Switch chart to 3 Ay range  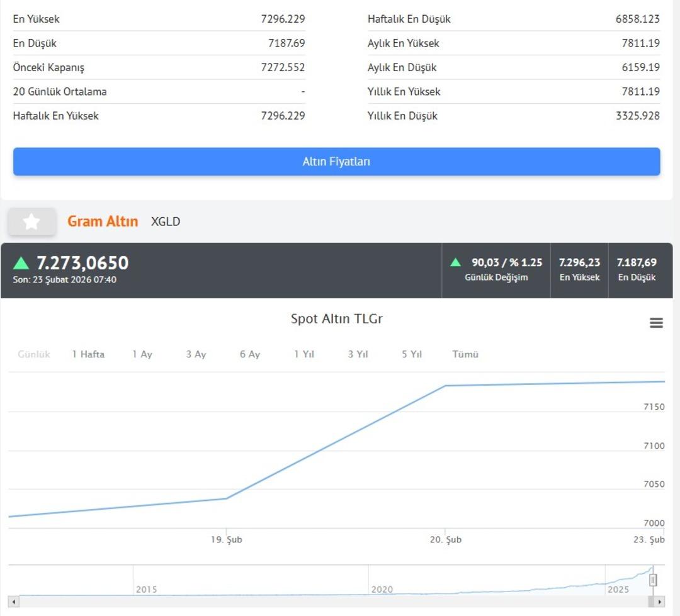(x=196, y=354)
